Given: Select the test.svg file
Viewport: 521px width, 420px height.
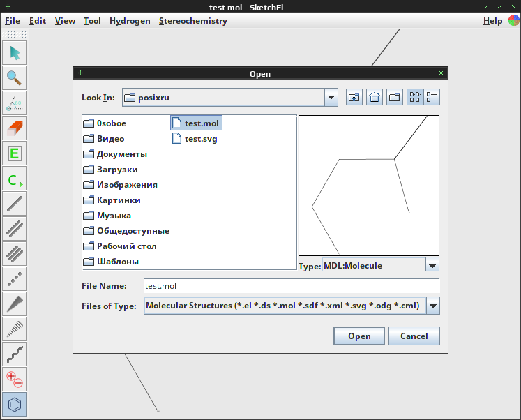Looking at the screenshot, I should click(x=195, y=139).
